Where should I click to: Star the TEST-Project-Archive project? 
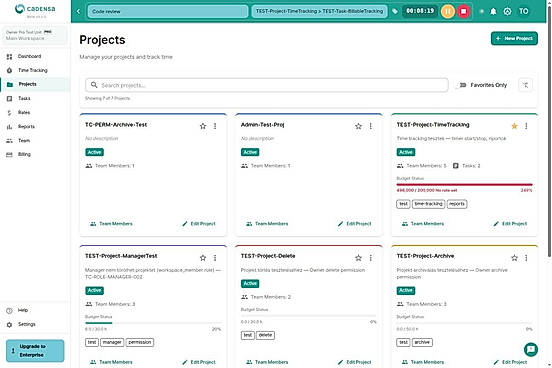point(514,258)
